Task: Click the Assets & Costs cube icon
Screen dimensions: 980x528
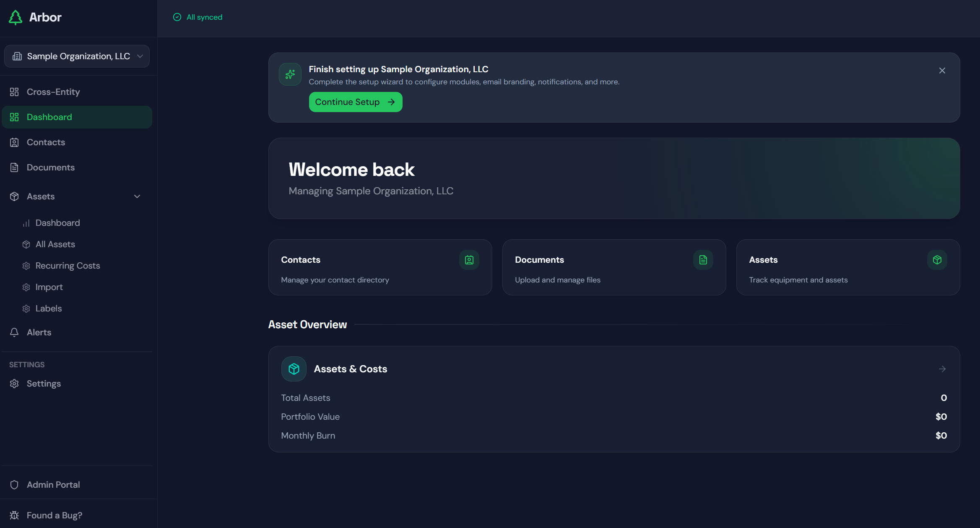Action: [294, 369]
